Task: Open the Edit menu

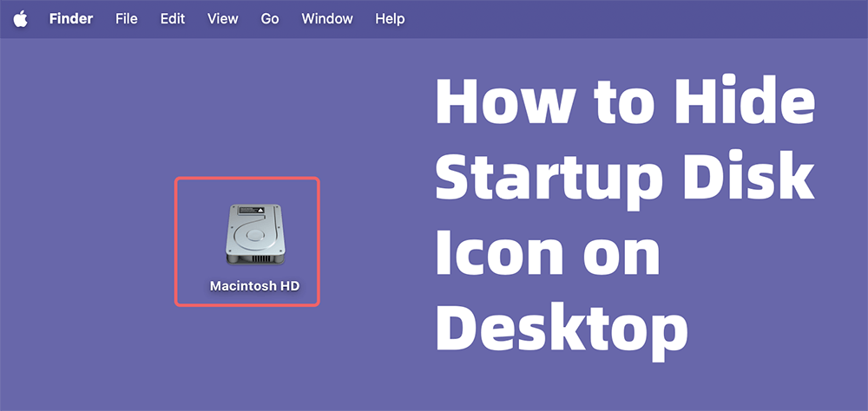Action: [172, 19]
